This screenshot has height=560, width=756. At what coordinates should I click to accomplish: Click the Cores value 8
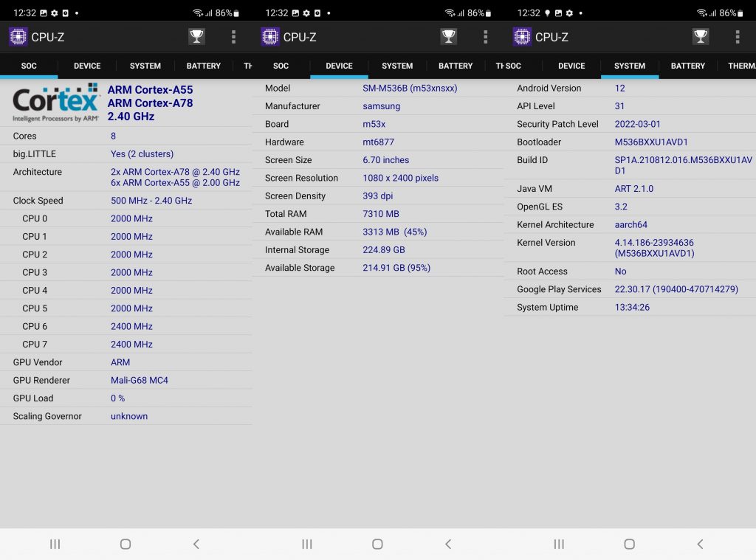[x=113, y=136]
